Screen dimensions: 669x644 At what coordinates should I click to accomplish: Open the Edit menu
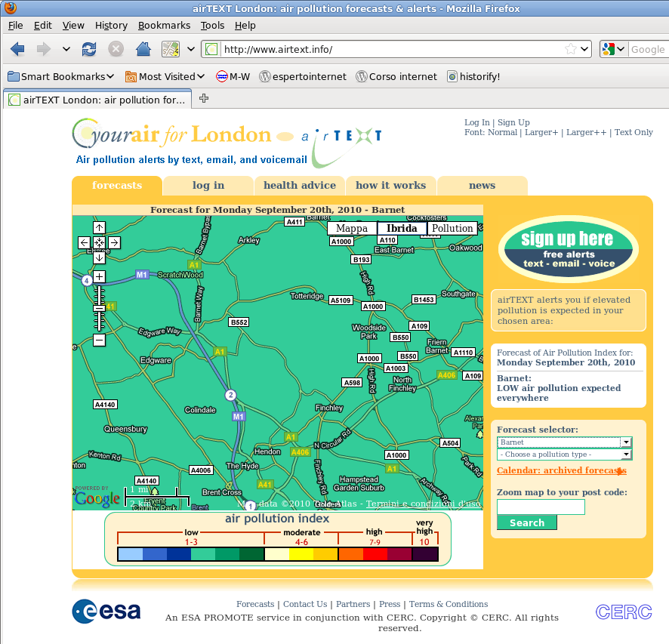43,26
